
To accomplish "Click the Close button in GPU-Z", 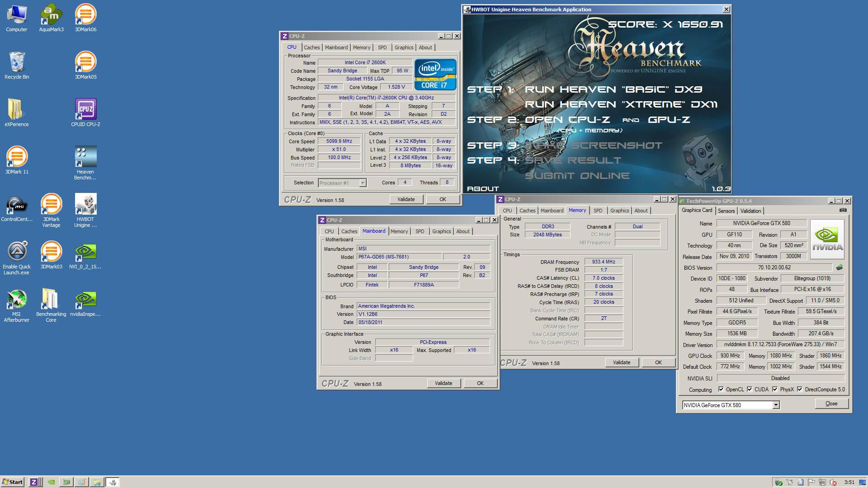I will pyautogui.click(x=831, y=404).
